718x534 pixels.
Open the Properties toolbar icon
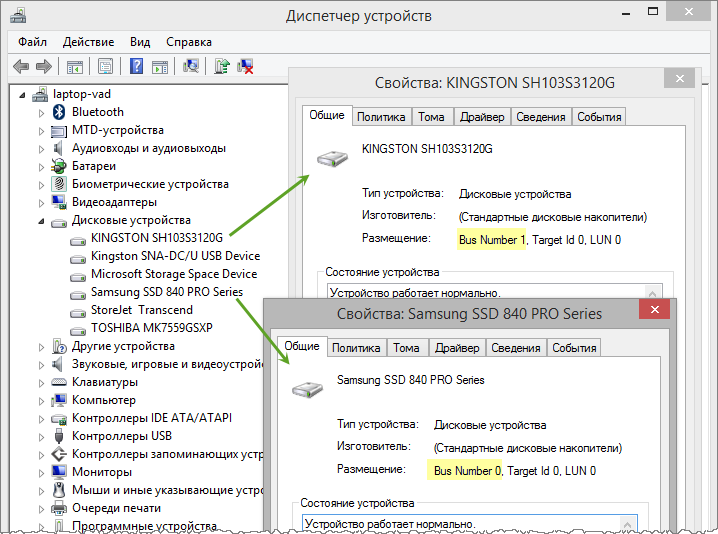pyautogui.click(x=105, y=67)
